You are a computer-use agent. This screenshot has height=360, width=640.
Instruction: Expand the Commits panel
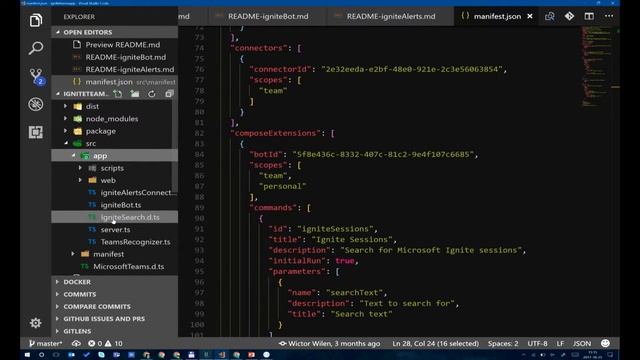tap(115, 294)
